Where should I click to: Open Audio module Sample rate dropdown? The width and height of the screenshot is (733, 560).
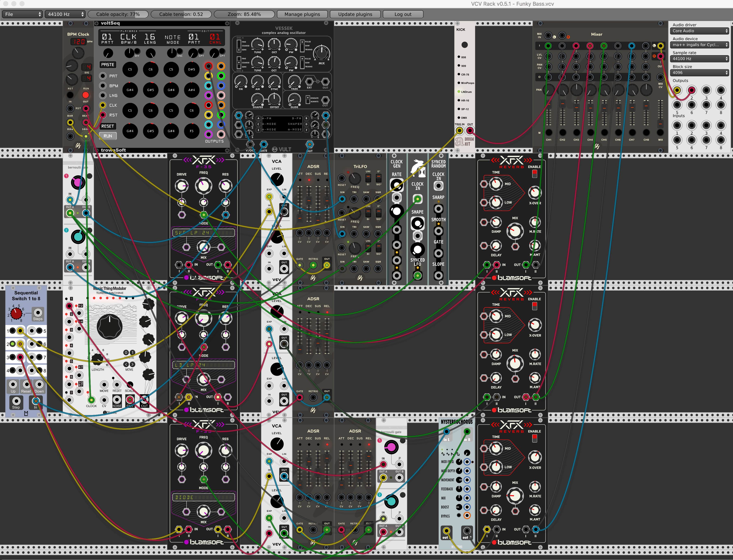[x=699, y=59]
